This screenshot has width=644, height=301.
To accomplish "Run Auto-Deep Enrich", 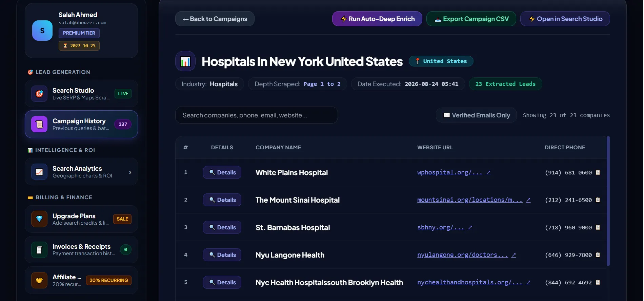I will (x=377, y=19).
